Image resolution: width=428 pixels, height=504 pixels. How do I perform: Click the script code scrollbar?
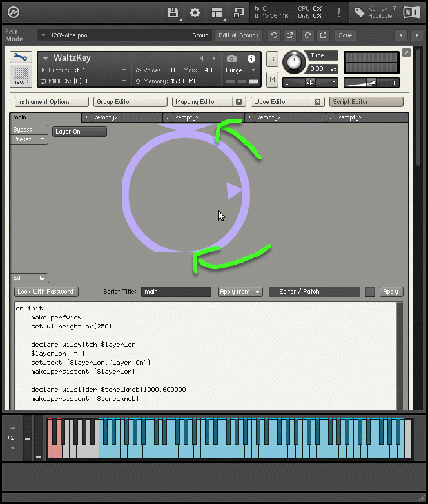pos(400,356)
